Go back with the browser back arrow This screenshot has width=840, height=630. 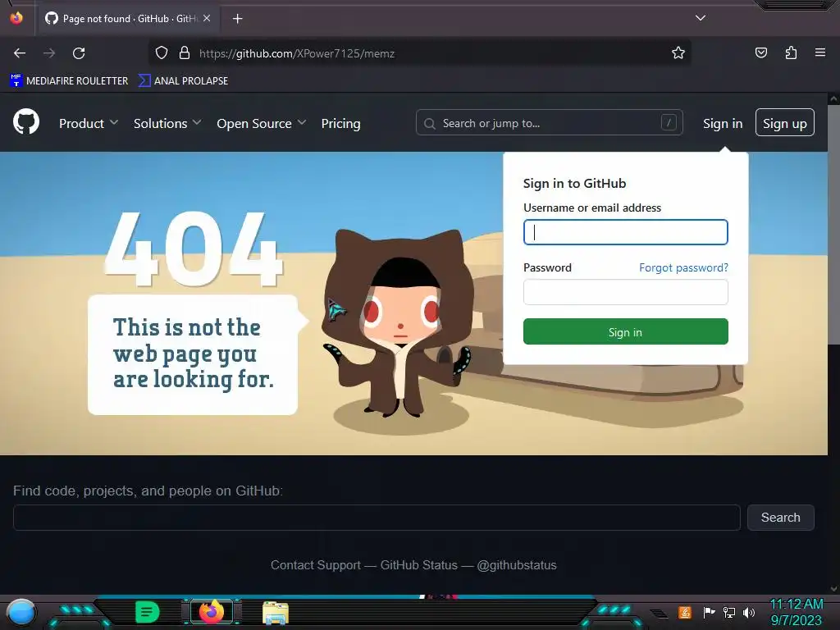(x=20, y=53)
